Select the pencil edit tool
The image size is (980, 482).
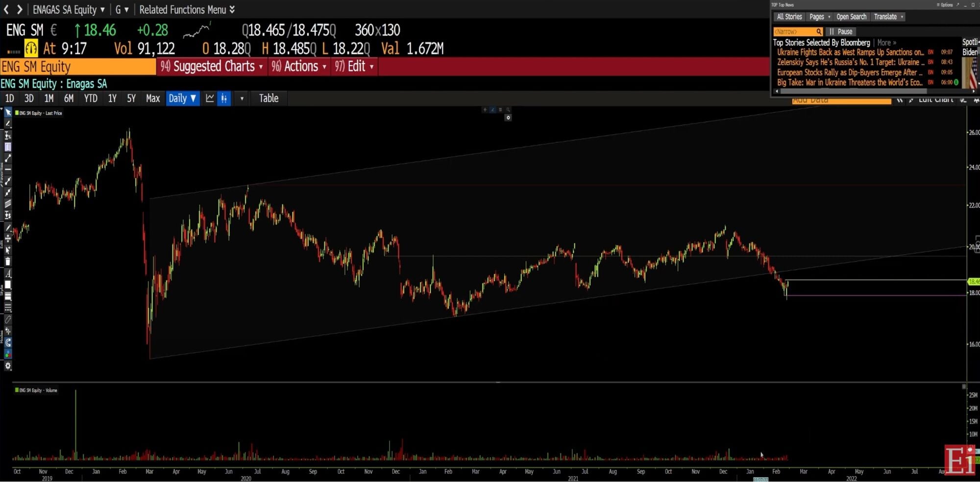click(8, 227)
